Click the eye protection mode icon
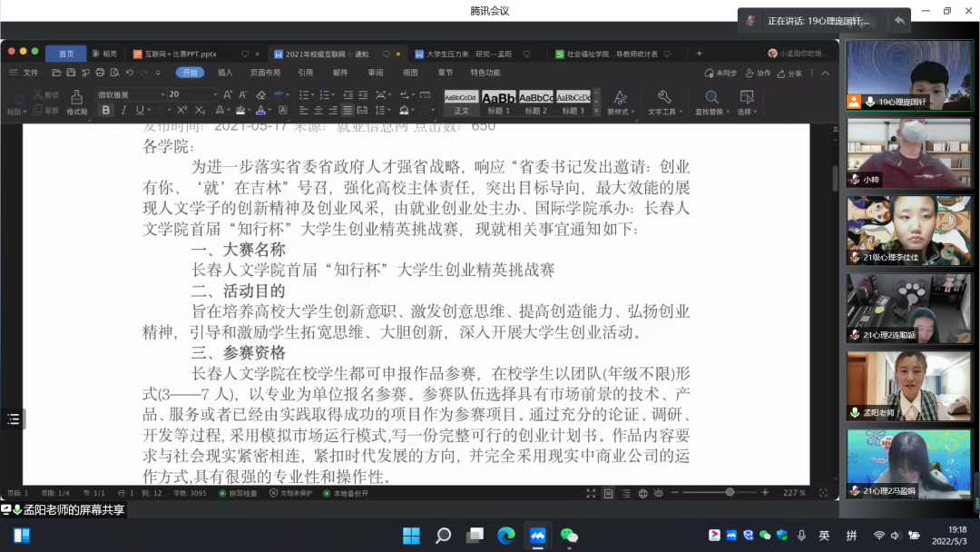The height and width of the screenshot is (552, 980). pos(658,493)
